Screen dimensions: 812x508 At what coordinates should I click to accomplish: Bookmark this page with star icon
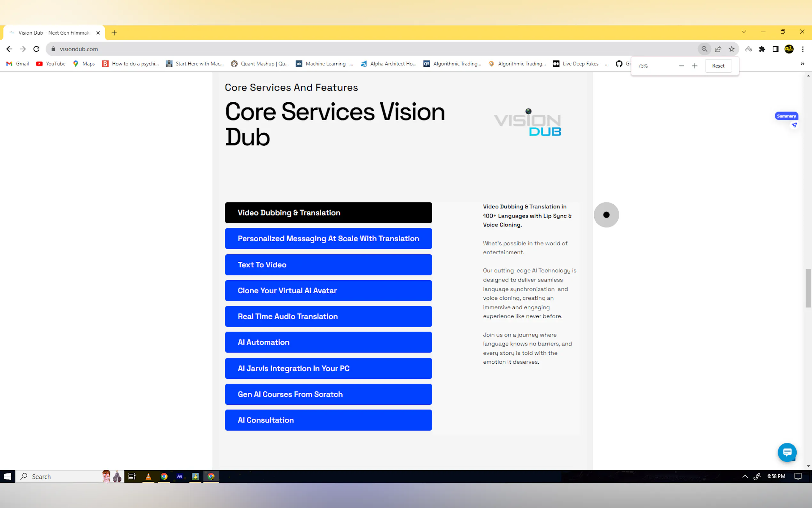coord(731,49)
